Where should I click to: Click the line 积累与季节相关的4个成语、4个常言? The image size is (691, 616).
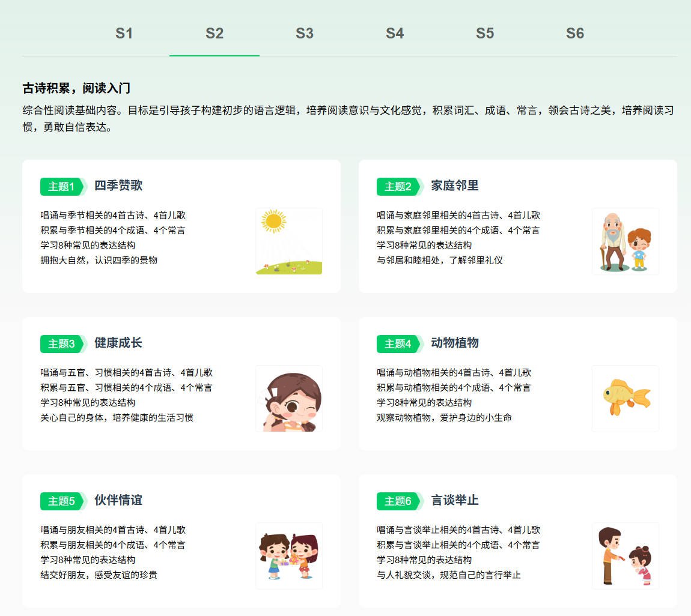click(x=113, y=231)
